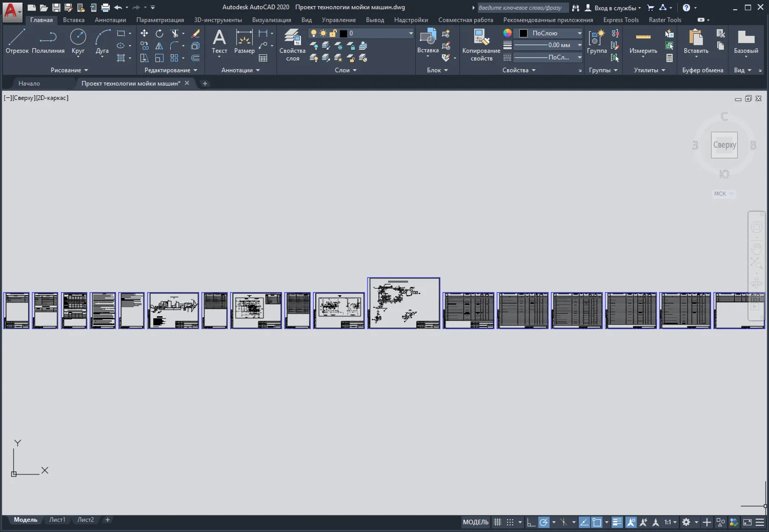Switch to the Лист1 layout tab
This screenshot has height=532, width=769.
[57, 520]
